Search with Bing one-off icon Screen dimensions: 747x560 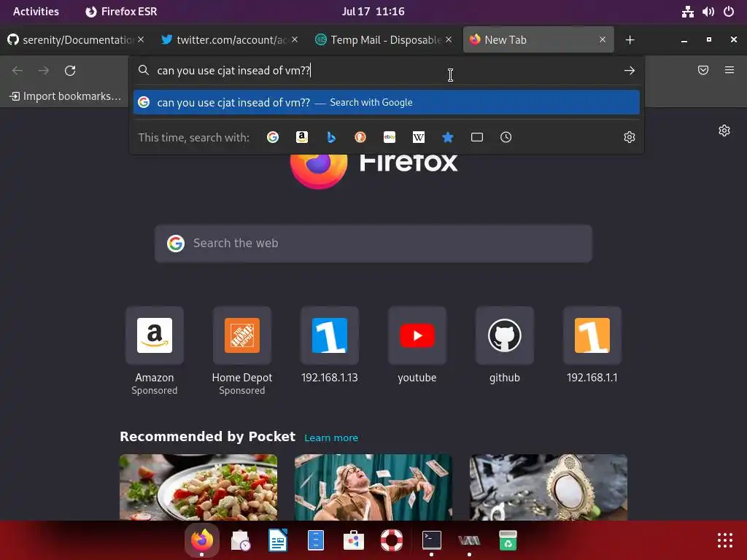pyautogui.click(x=331, y=137)
